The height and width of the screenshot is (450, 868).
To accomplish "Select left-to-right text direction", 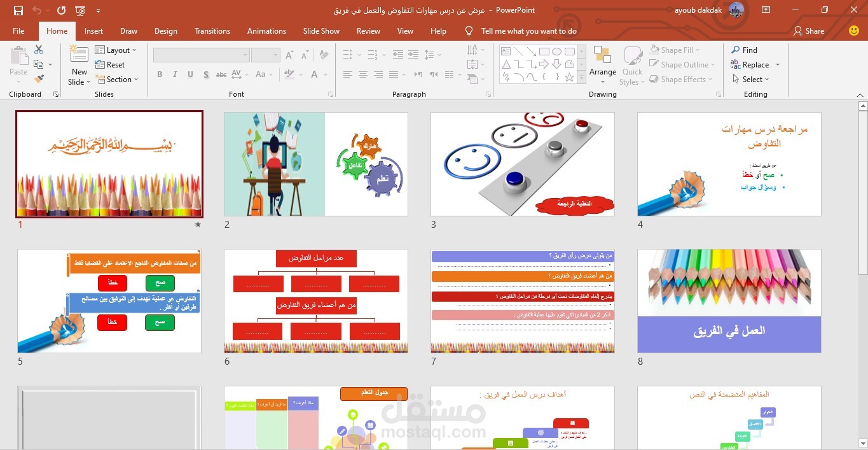I will 418,74.
